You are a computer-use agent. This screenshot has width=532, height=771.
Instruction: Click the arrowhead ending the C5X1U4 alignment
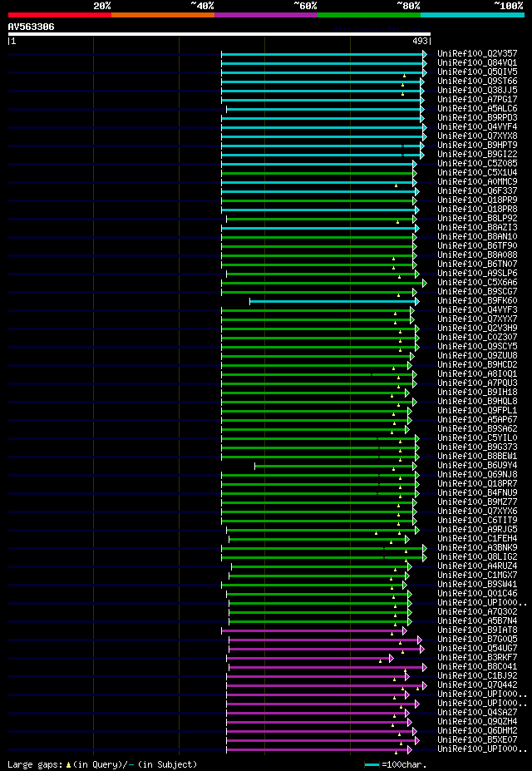pyautogui.click(x=415, y=173)
